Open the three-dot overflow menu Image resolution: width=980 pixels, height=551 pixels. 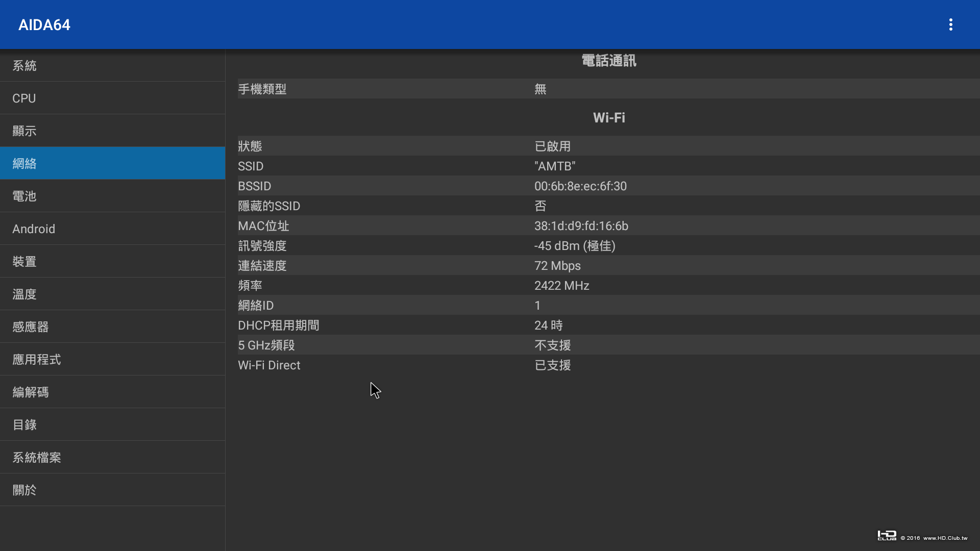pyautogui.click(x=950, y=24)
